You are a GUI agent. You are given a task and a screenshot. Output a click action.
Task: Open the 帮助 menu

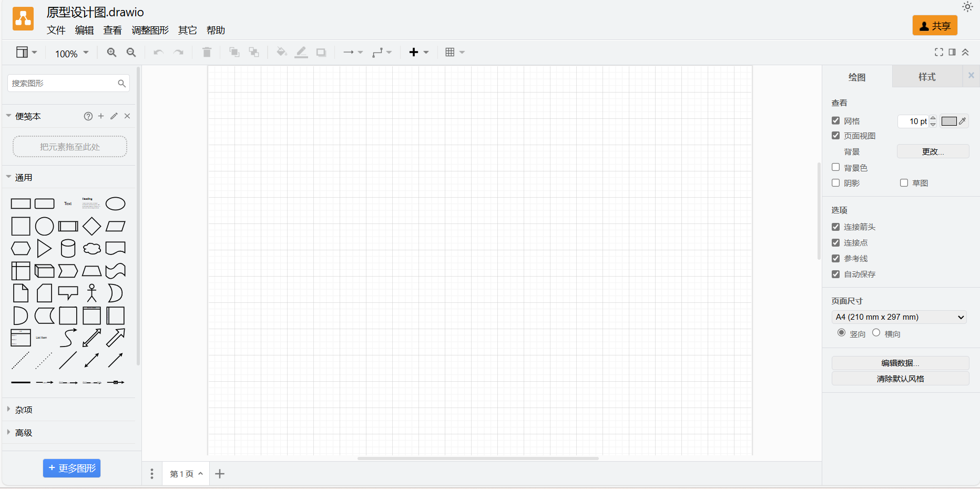(216, 30)
